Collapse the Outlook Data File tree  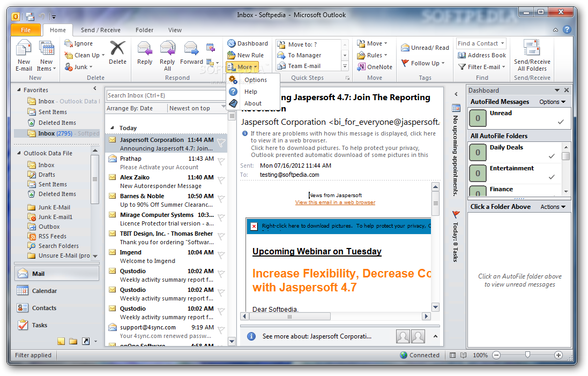[x=19, y=153]
